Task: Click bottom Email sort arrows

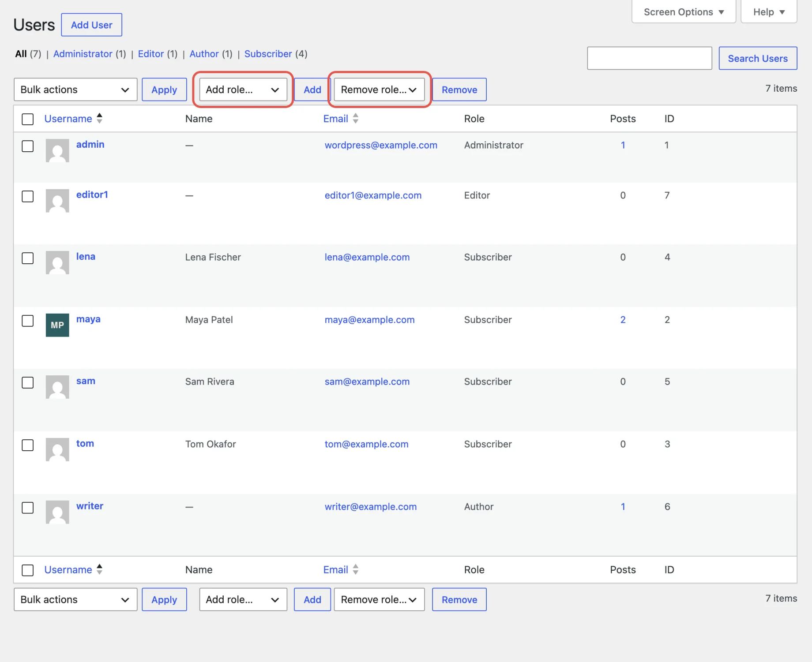Action: click(356, 569)
